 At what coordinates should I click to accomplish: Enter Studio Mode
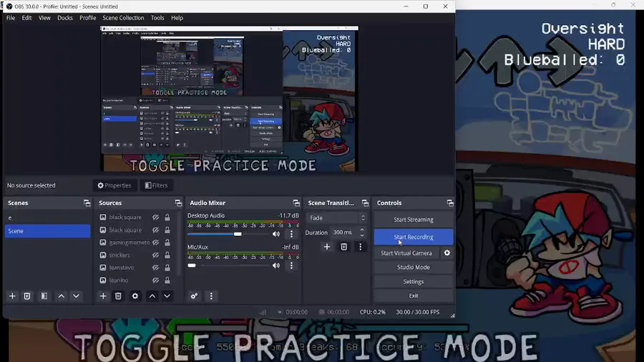click(x=414, y=267)
